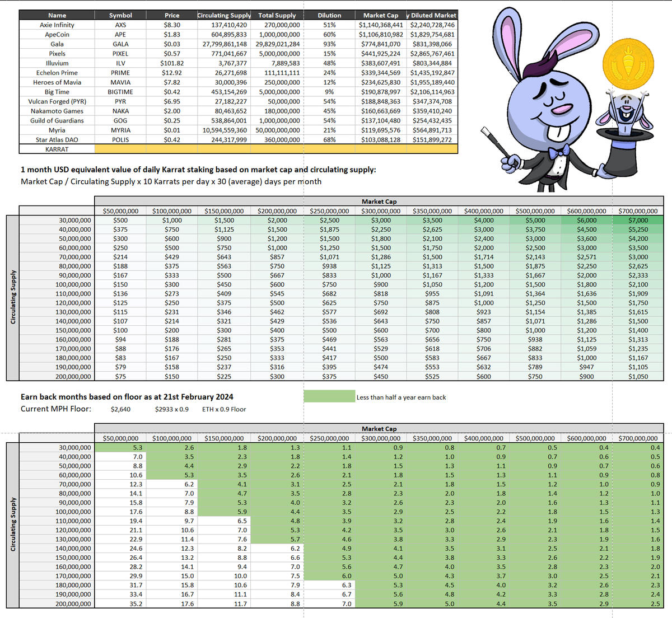Click the 'ApeCoin' name cell
The height and width of the screenshot is (618, 672).
pos(57,34)
